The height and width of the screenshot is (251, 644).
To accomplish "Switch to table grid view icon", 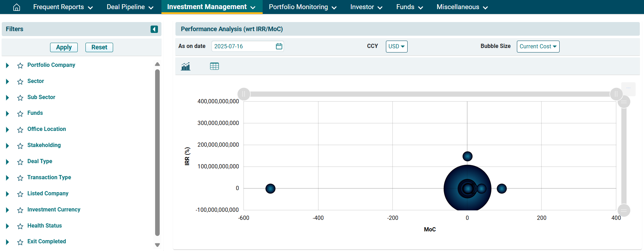I will (x=214, y=66).
